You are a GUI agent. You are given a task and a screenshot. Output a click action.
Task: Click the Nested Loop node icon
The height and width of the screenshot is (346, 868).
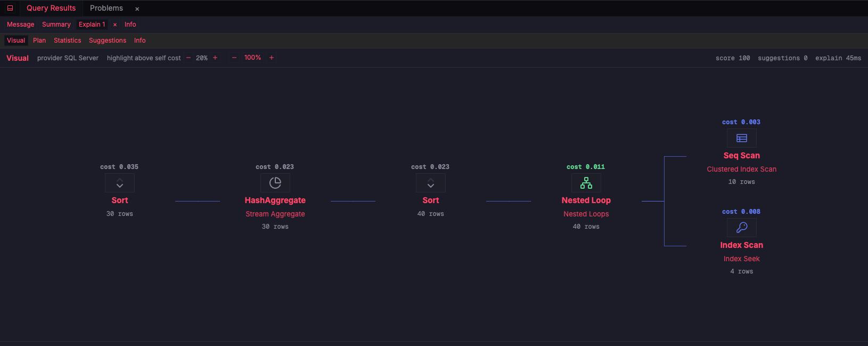586,183
